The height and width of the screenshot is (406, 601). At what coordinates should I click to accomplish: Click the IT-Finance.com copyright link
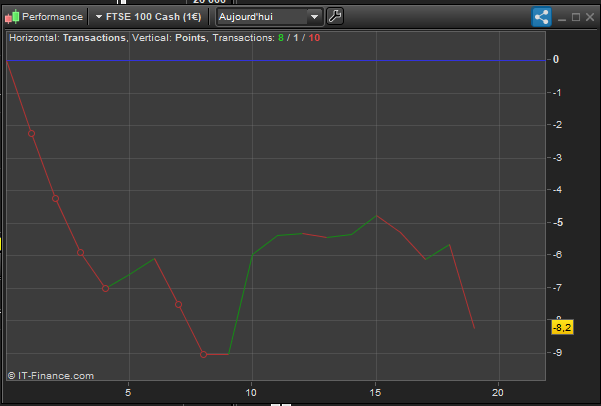point(51,376)
